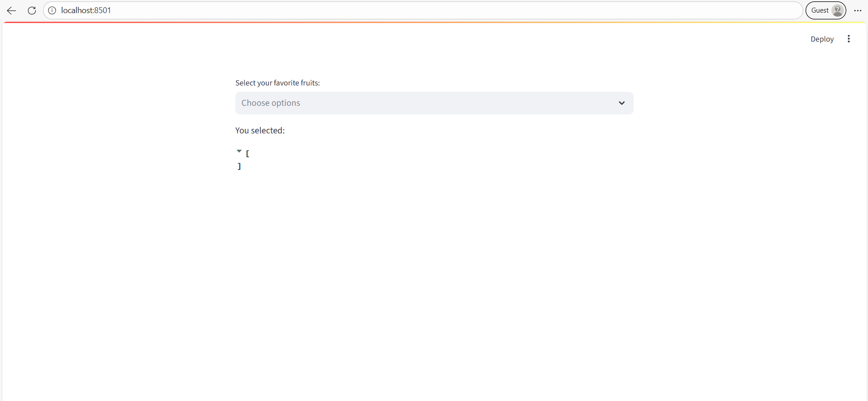Viewport: 868px width, 401px height.
Task: Focus the "Choose options" placeholder text
Action: coord(271,103)
